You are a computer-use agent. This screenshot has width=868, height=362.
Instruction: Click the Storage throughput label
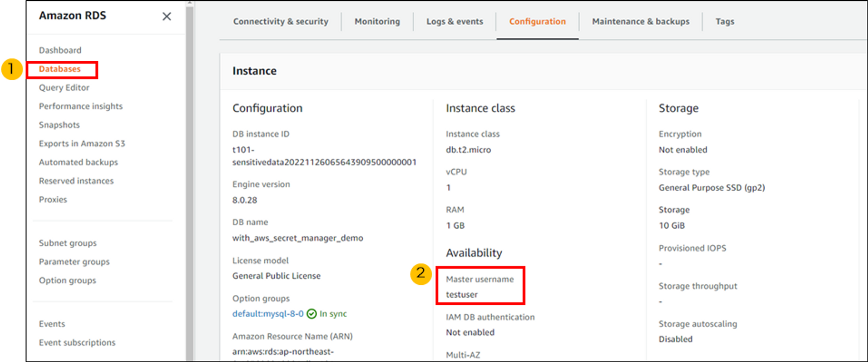point(698,286)
